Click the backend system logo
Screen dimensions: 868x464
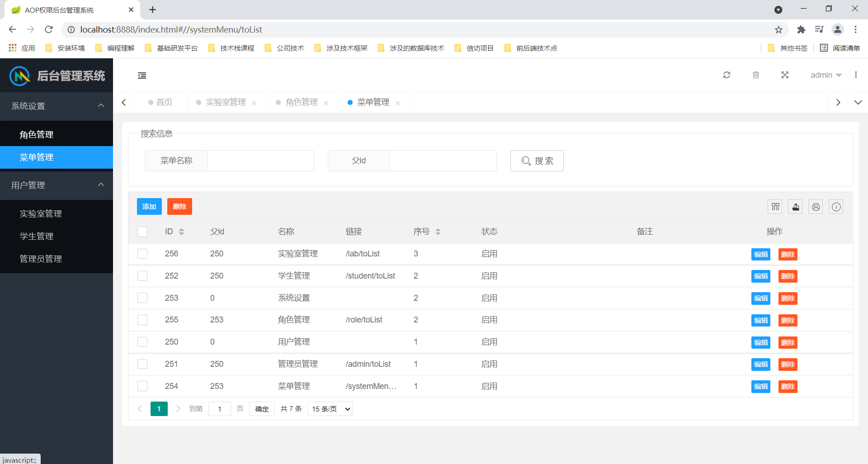(x=20, y=76)
